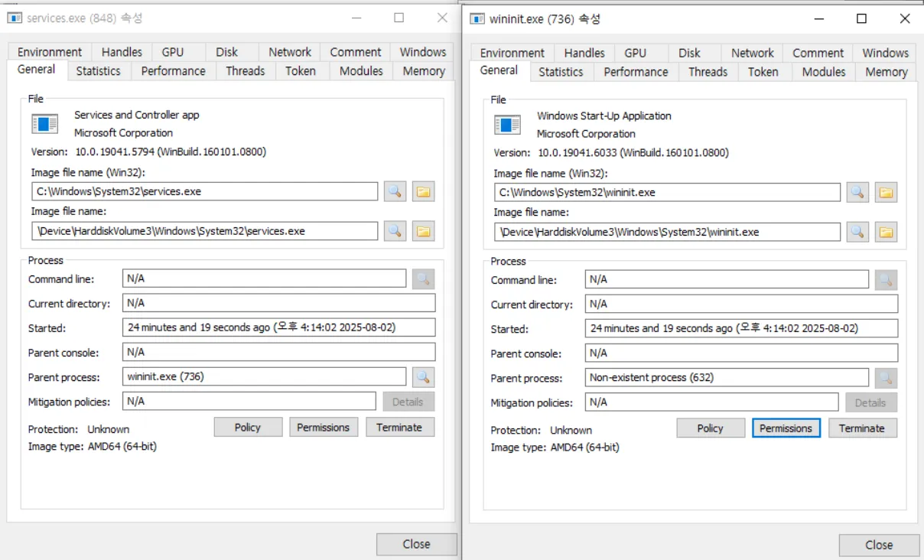Open folder icon beside wininit.exe Win32 image path
This screenshot has height=560, width=924.
coord(887,193)
